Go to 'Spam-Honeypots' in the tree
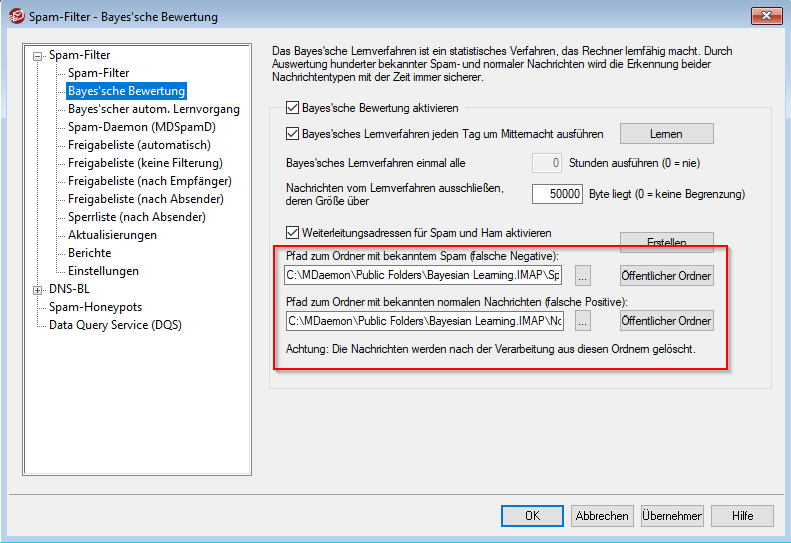The image size is (791, 543). click(95, 307)
